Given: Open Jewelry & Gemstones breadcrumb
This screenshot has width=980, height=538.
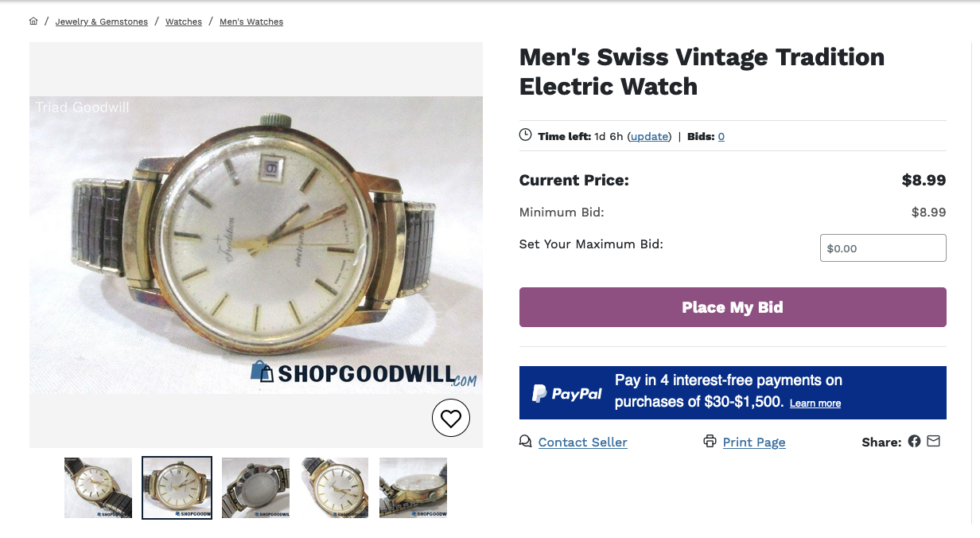Looking at the screenshot, I should [x=101, y=21].
